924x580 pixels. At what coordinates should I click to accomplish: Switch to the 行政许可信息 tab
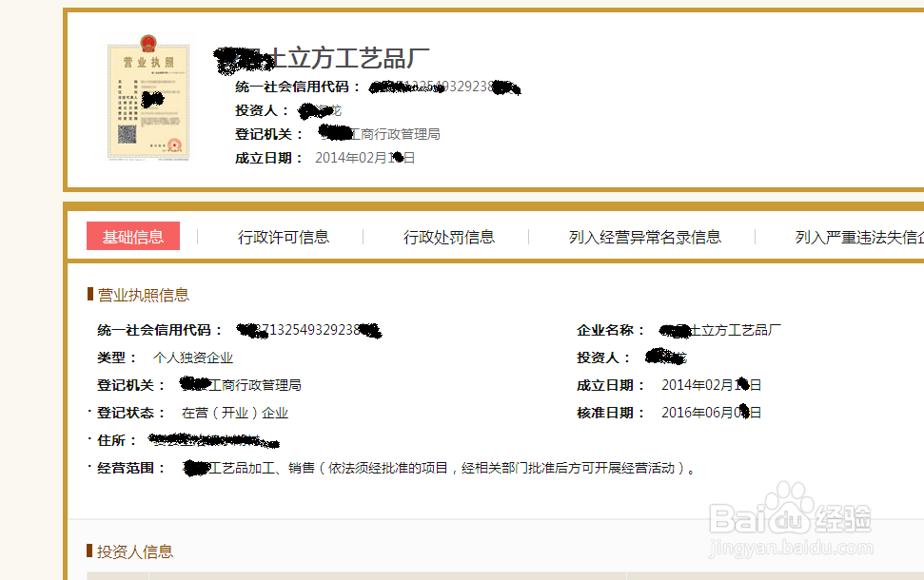pyautogui.click(x=283, y=238)
